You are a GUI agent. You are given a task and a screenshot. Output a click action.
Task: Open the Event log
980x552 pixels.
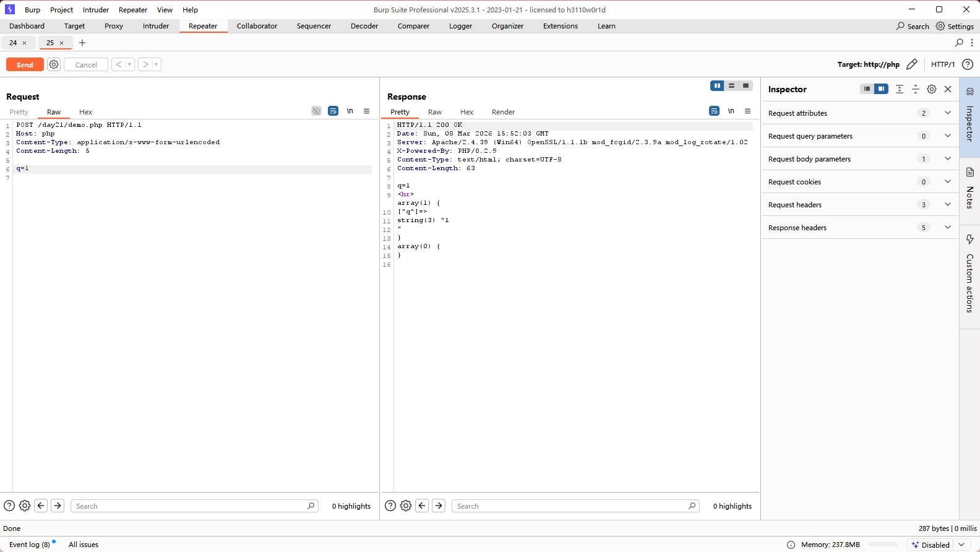tap(30, 545)
